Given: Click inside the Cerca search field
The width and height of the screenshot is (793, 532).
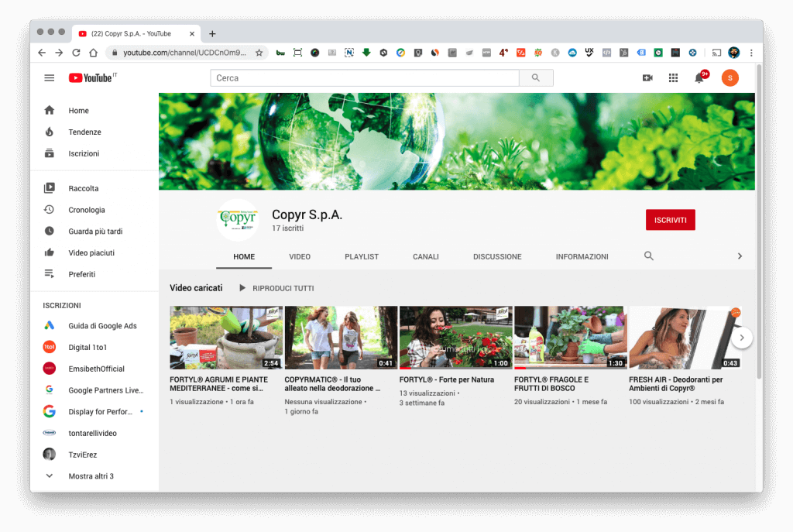Looking at the screenshot, I should [x=364, y=77].
